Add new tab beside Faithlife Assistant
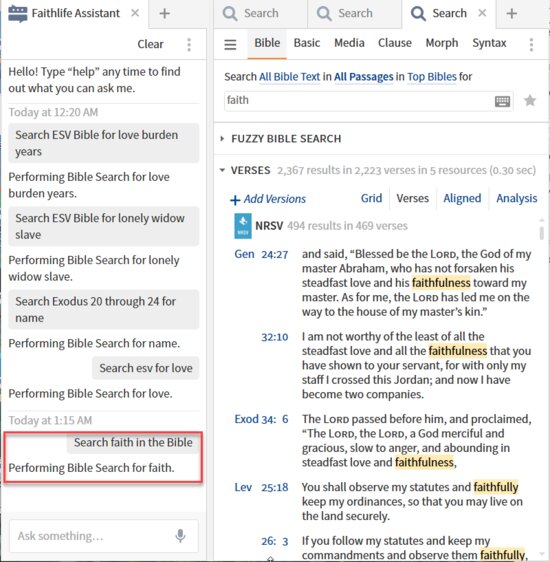The height and width of the screenshot is (562, 550). pos(164,13)
